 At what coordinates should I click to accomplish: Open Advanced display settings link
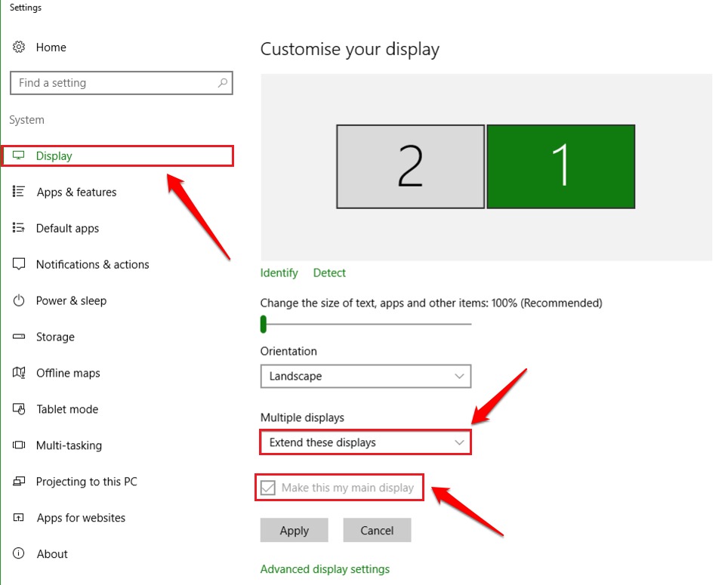(x=325, y=569)
